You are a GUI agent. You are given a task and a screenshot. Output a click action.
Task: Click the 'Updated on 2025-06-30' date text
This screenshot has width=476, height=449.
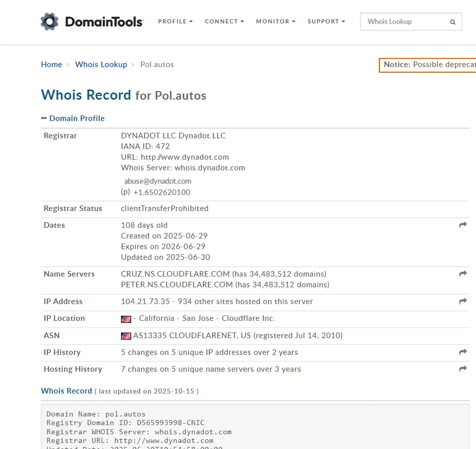[165, 257]
